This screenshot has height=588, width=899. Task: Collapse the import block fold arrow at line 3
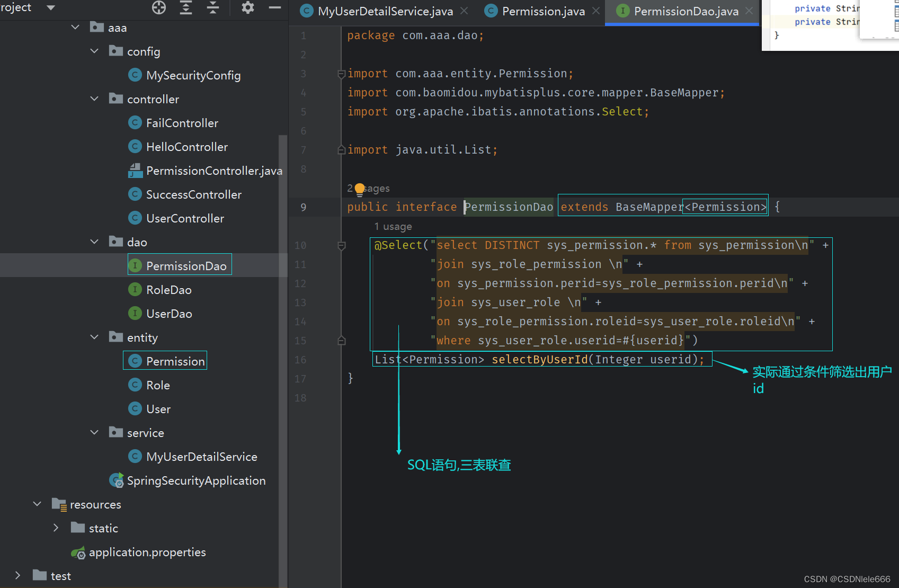pyautogui.click(x=341, y=74)
